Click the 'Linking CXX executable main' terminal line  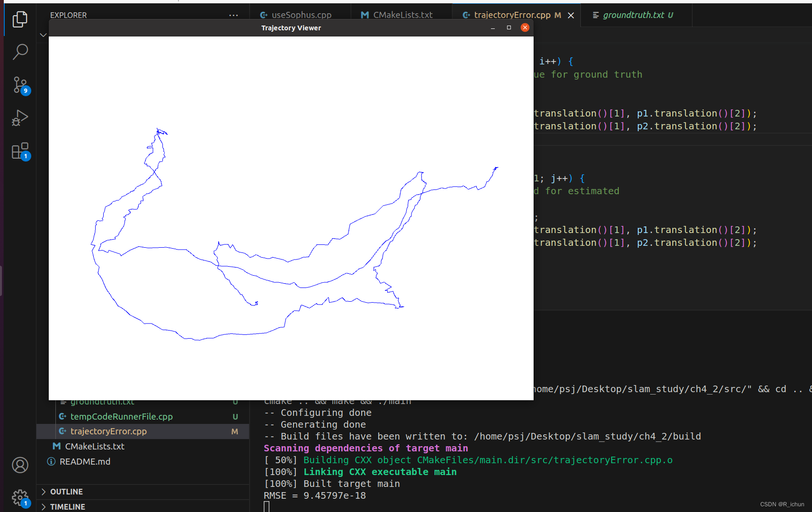pyautogui.click(x=360, y=472)
